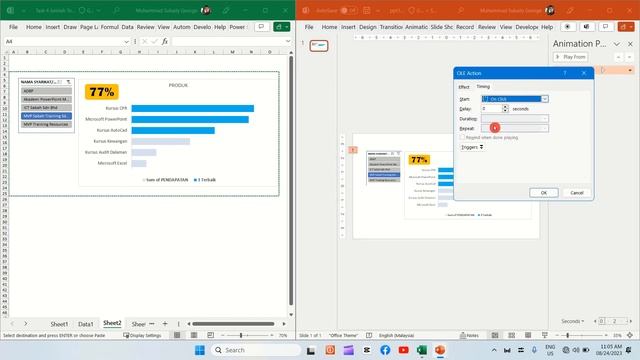Image resolution: width=640 pixels, height=360 pixels.
Task: Click the fx Insert Function icon in Excel
Action: pyautogui.click(x=164, y=41)
